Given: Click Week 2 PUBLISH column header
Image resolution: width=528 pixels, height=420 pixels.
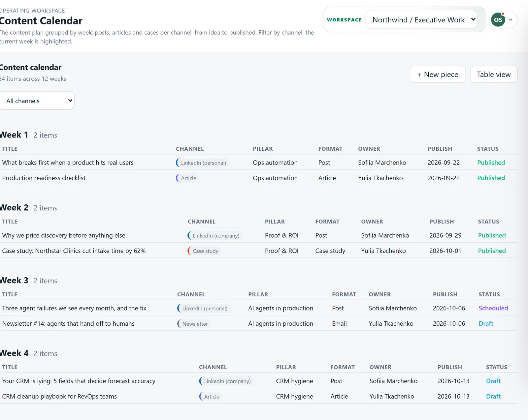Looking at the screenshot, I should (441, 222).
